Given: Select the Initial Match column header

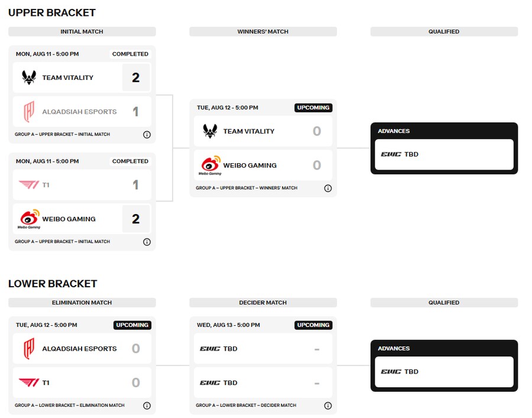Looking at the screenshot, I should click(82, 31).
